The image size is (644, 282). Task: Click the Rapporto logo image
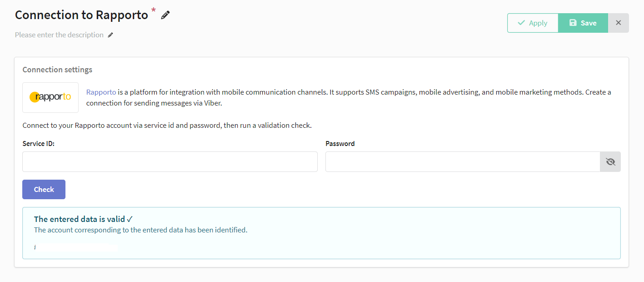pyautogui.click(x=50, y=97)
